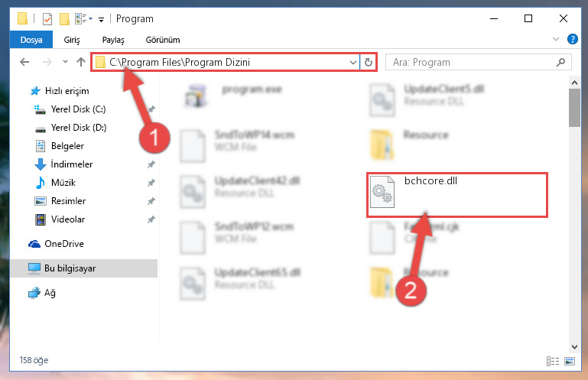Select the bchcore.dll file icon
The width and height of the screenshot is (588, 380).
(x=382, y=192)
